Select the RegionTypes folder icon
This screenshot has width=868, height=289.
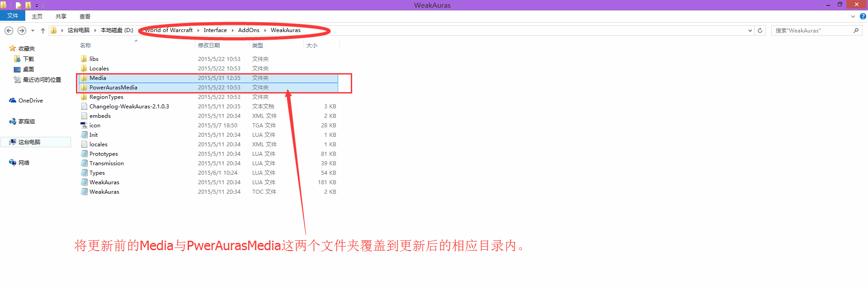[84, 97]
